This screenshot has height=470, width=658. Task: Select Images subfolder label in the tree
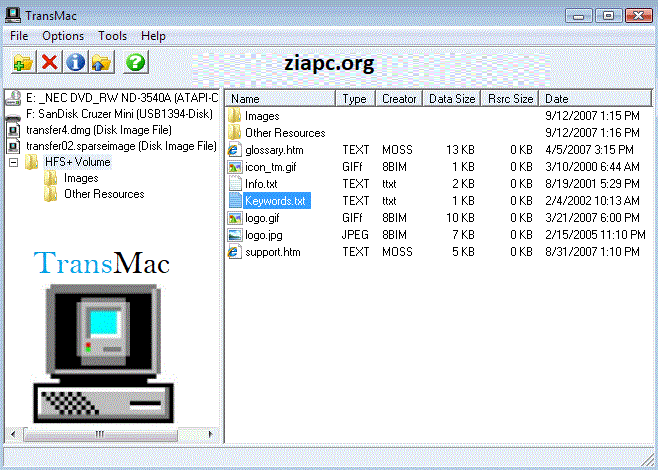[81, 178]
